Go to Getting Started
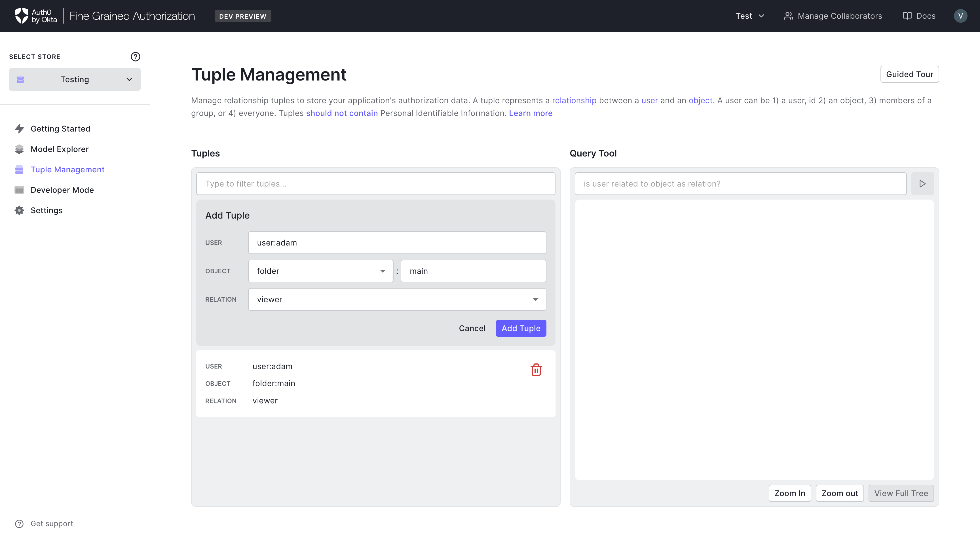 [x=60, y=129]
